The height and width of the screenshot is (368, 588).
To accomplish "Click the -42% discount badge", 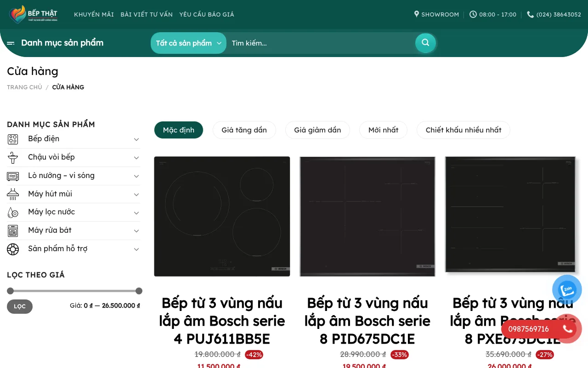I will click(254, 355).
